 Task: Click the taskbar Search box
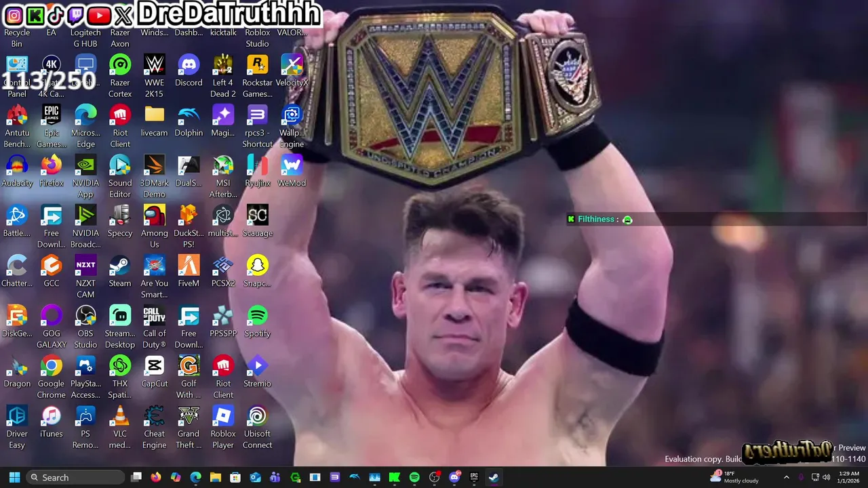click(x=75, y=477)
